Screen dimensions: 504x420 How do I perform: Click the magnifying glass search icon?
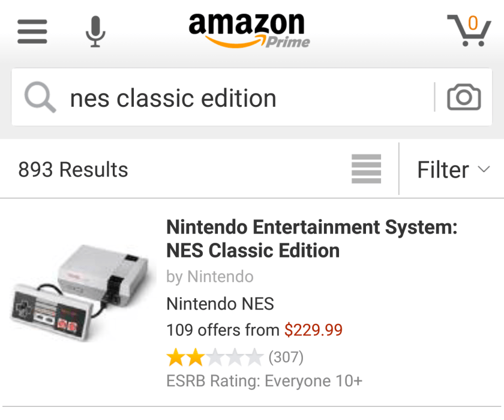click(x=40, y=98)
